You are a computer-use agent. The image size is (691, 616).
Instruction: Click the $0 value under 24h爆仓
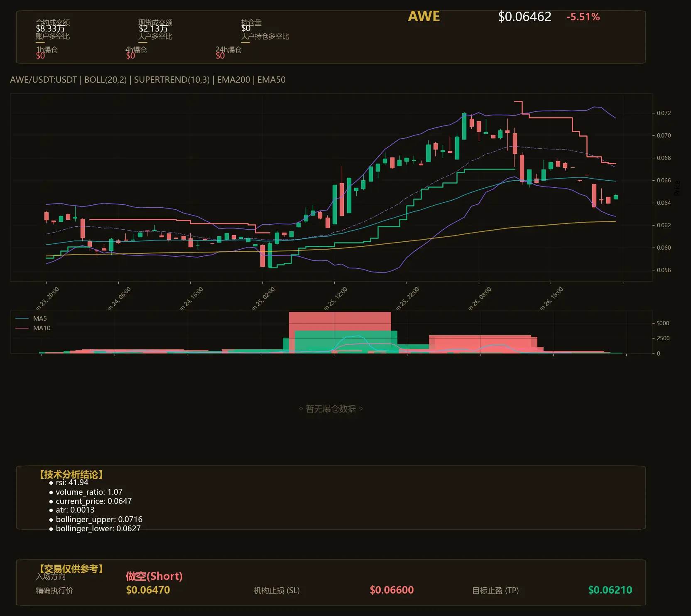point(220,56)
